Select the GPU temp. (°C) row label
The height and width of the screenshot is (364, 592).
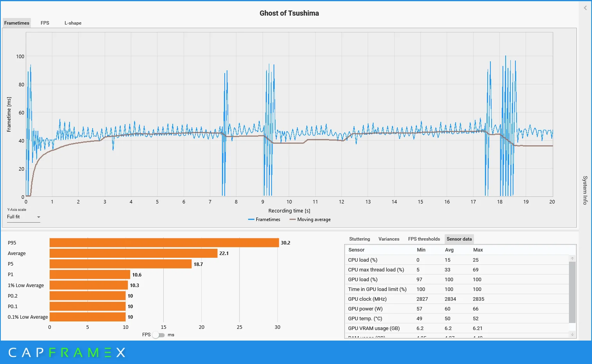(x=365, y=319)
